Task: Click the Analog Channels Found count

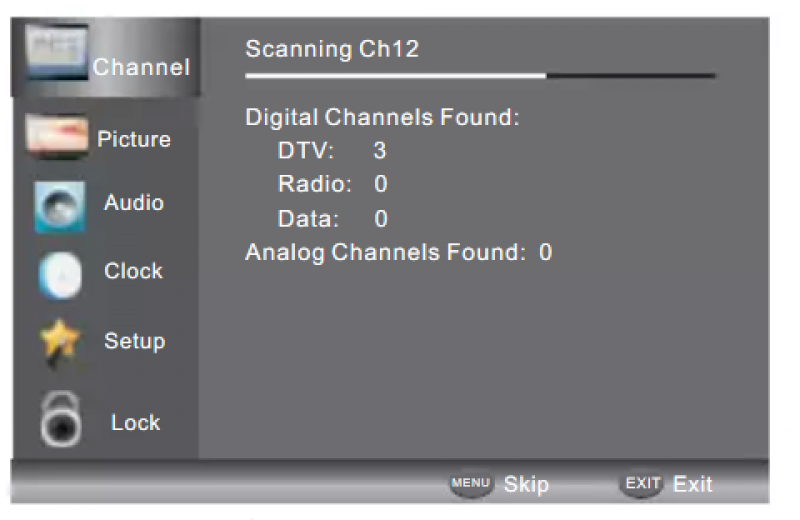Action: pyautogui.click(x=545, y=252)
